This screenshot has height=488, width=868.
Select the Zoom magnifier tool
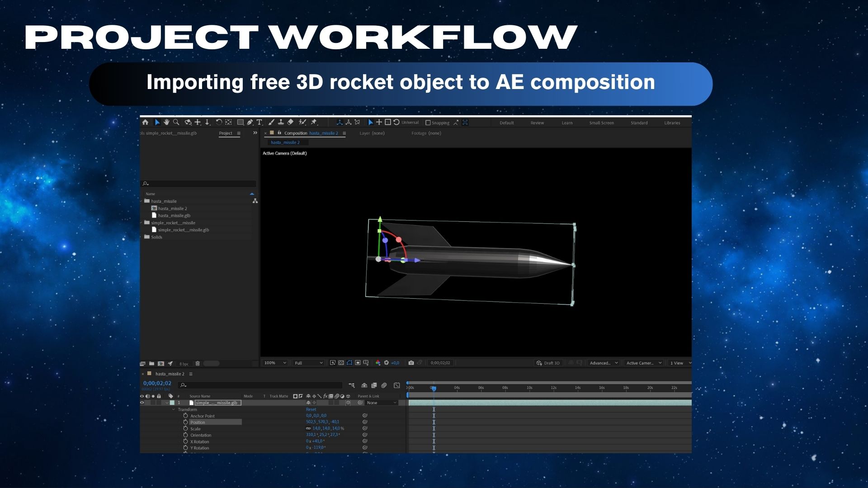coord(176,122)
